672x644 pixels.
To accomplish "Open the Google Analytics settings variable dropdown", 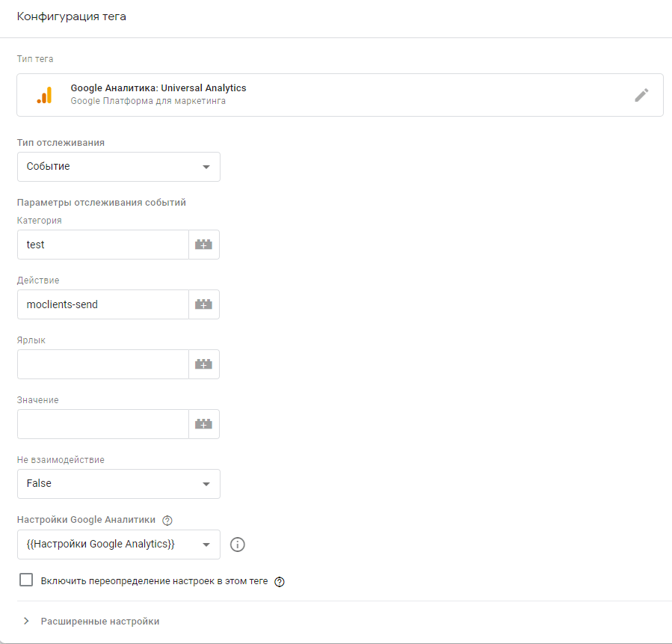I will [x=118, y=545].
